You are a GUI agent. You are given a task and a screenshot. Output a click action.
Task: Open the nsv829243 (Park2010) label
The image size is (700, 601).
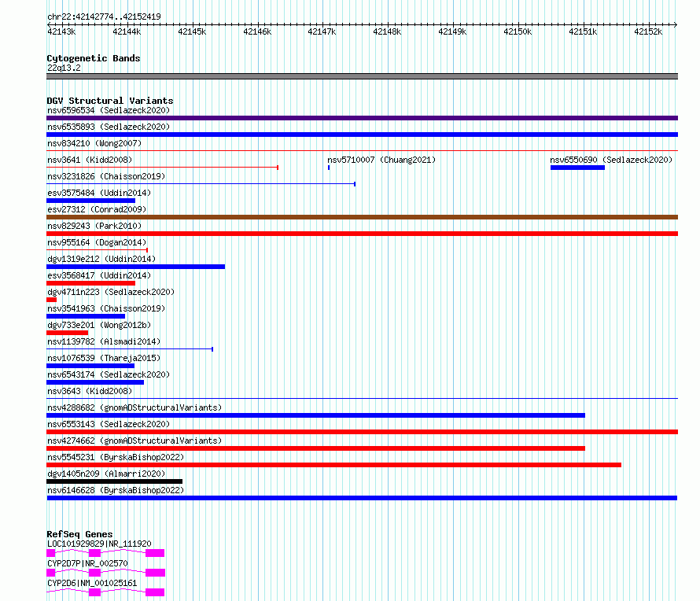point(94,226)
